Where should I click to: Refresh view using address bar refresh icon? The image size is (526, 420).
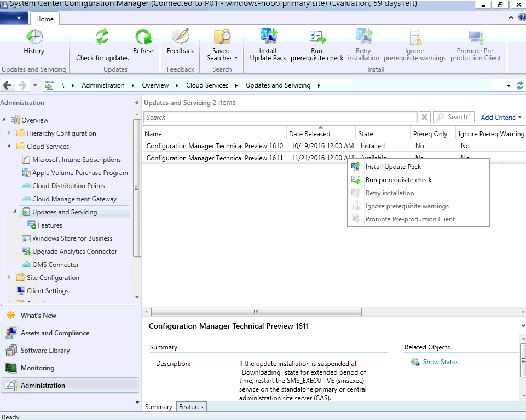point(520,85)
